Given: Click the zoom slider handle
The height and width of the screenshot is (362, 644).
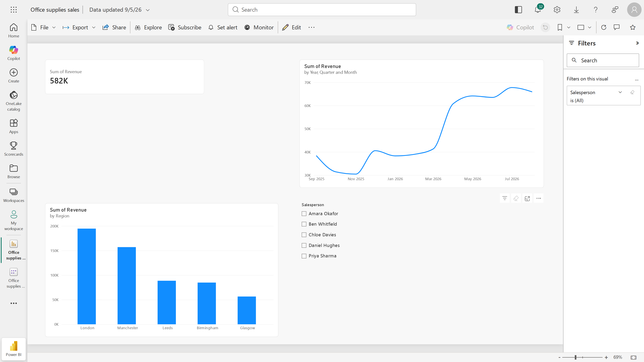Looking at the screenshot, I should [x=576, y=357].
